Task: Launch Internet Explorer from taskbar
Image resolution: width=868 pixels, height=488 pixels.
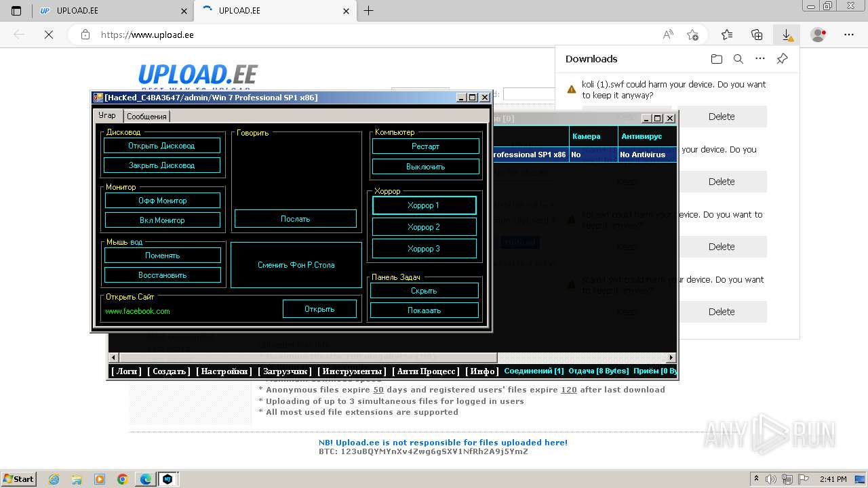Action: coord(54,479)
